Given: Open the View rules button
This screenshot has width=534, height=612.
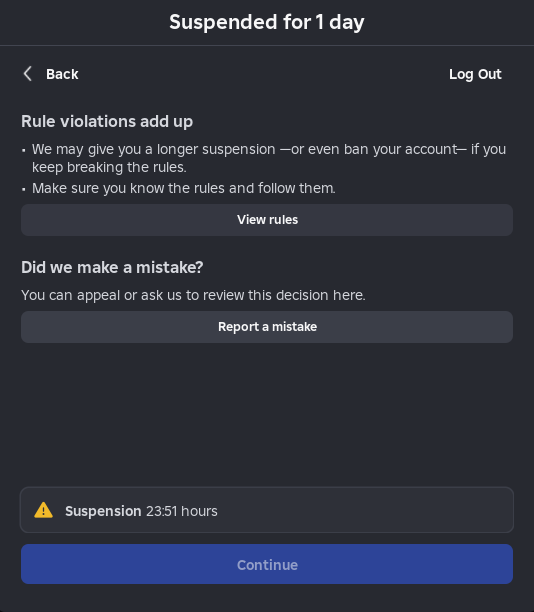Looking at the screenshot, I should (x=267, y=220).
